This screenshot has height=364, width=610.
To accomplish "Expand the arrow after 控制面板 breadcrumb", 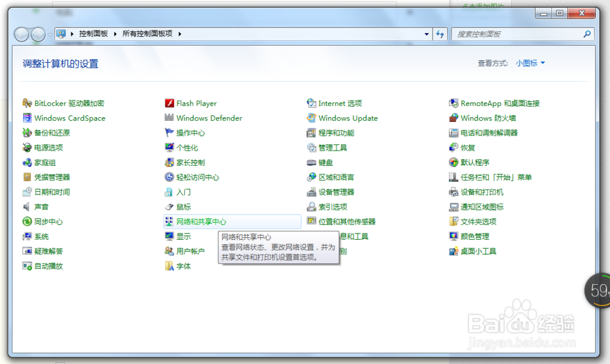I will tap(115, 34).
